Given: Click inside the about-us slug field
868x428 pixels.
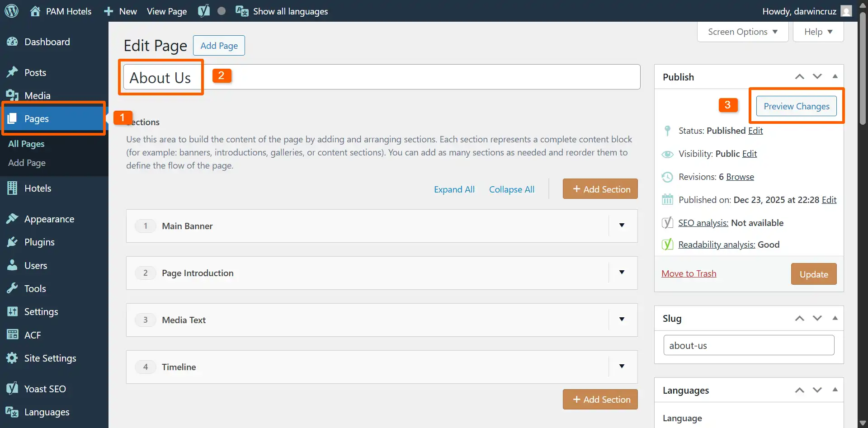Looking at the screenshot, I should coord(748,345).
